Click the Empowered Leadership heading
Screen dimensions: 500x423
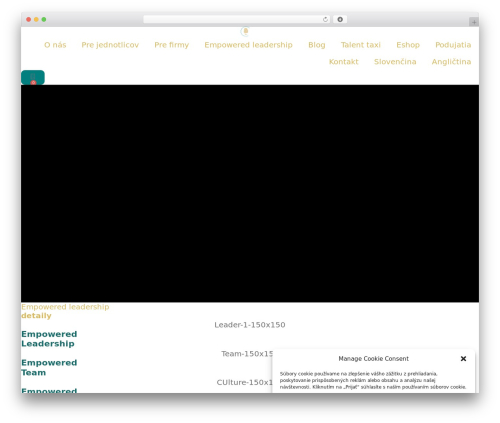[49, 339]
